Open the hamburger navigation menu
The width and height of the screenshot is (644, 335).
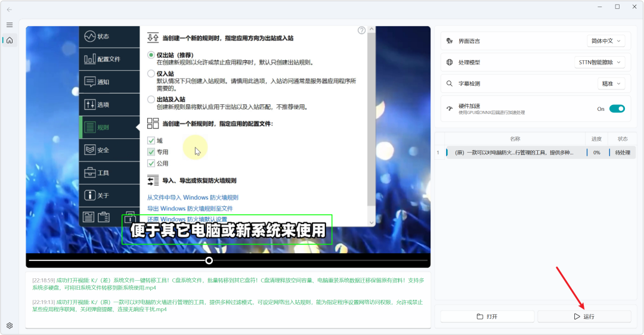click(10, 25)
